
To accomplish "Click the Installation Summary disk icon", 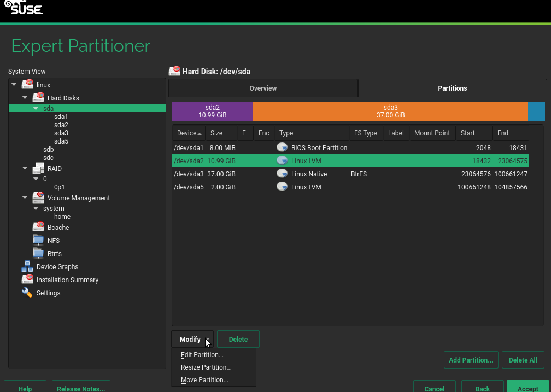I will click(x=27, y=280).
